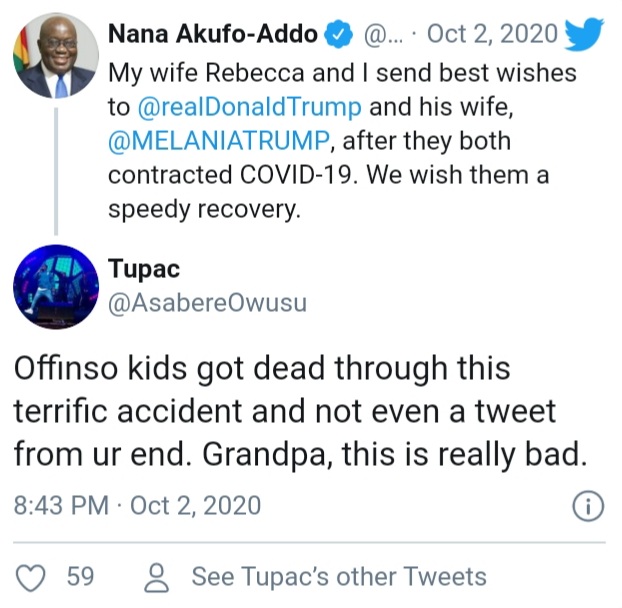Click the heart like icon

click(34, 576)
